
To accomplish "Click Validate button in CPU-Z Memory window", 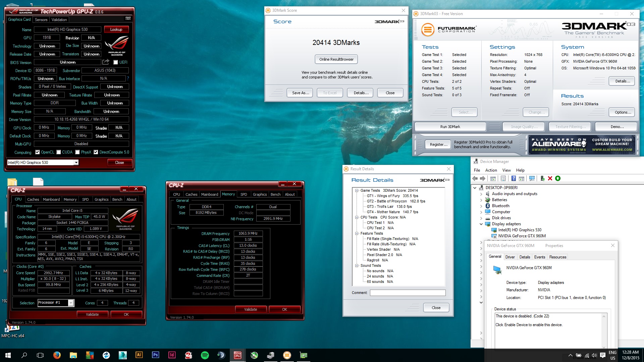I will point(251,309).
